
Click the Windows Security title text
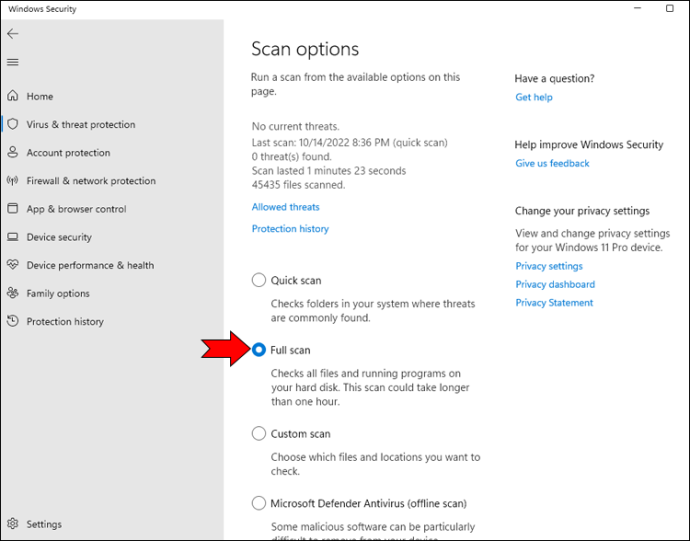tap(42, 9)
